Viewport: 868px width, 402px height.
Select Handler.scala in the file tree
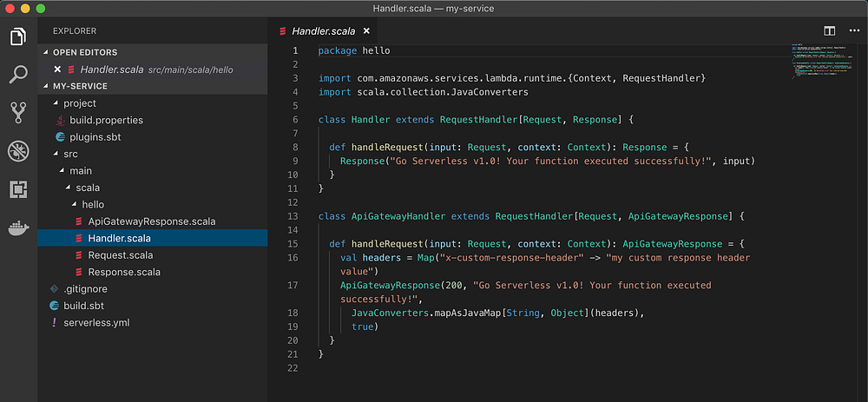point(152,238)
